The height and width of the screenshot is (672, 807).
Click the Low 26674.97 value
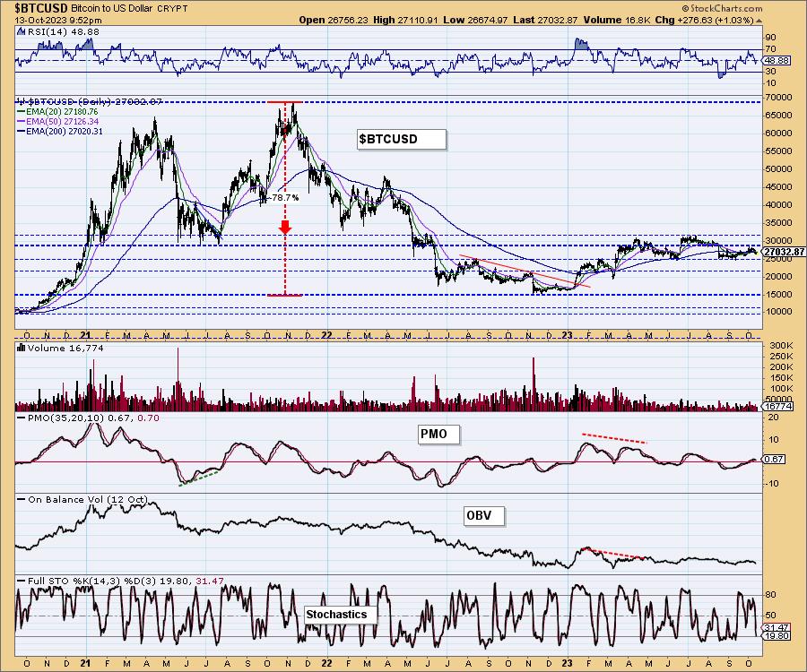(x=475, y=20)
